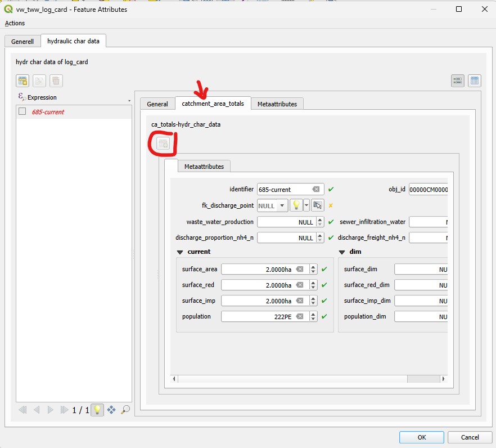496x448 pixels.
Task: Click the circled add feature icon under ca_totals-hydr_char_data
Action: tap(163, 144)
